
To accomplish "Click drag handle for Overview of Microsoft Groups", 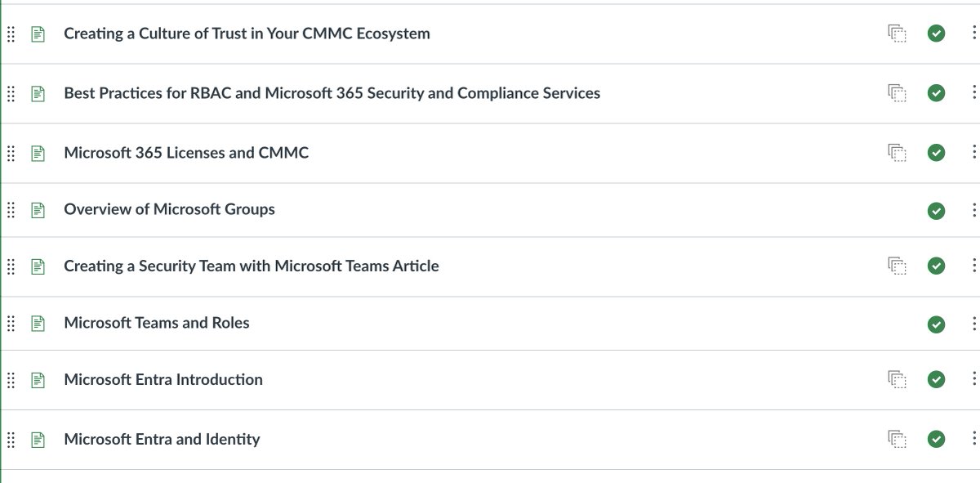I will [x=11, y=210].
